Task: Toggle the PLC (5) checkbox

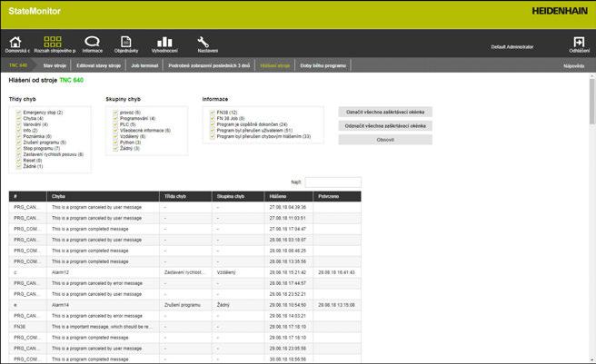Action: tap(115, 124)
